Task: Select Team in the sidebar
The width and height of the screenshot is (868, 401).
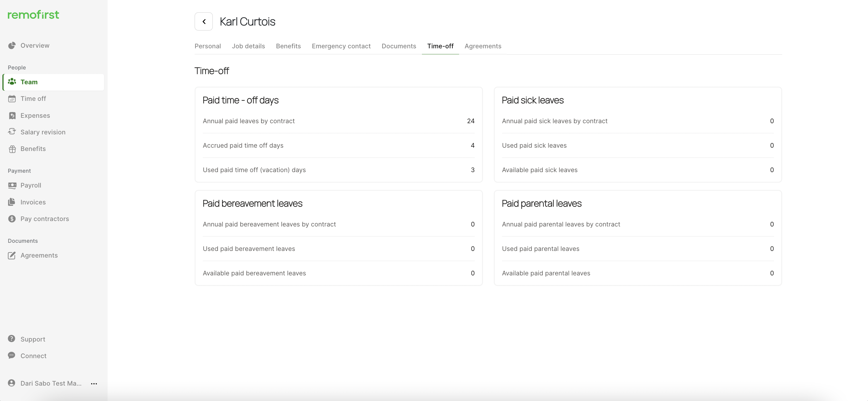Action: pos(29,82)
